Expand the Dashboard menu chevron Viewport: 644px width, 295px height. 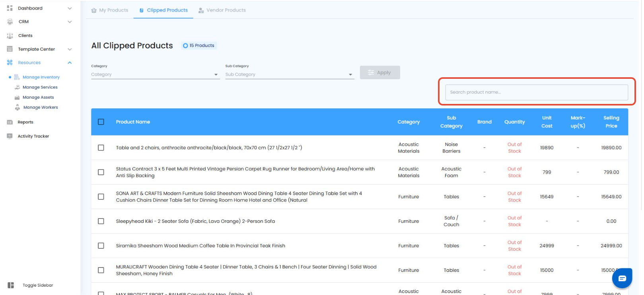click(x=70, y=8)
